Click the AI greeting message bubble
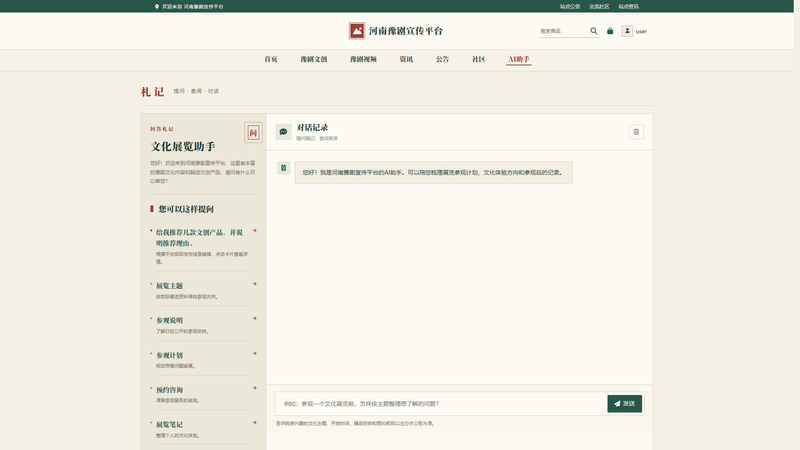The width and height of the screenshot is (800, 450). (434, 172)
